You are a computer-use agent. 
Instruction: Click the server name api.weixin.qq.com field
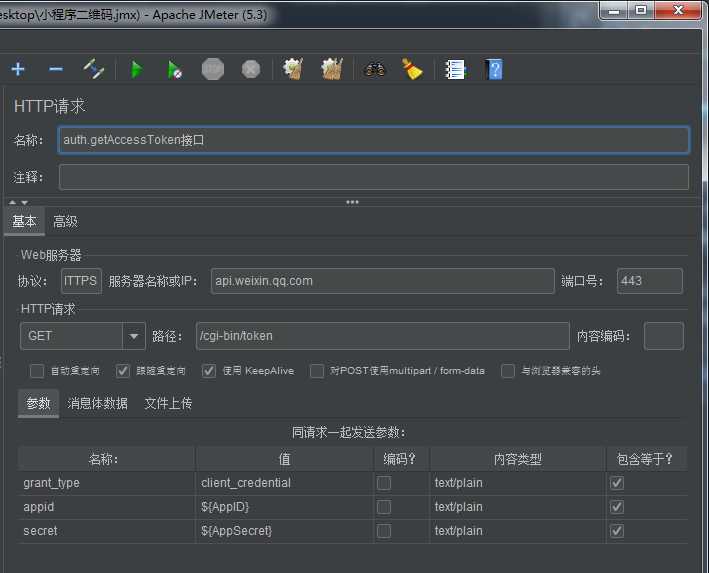click(383, 281)
